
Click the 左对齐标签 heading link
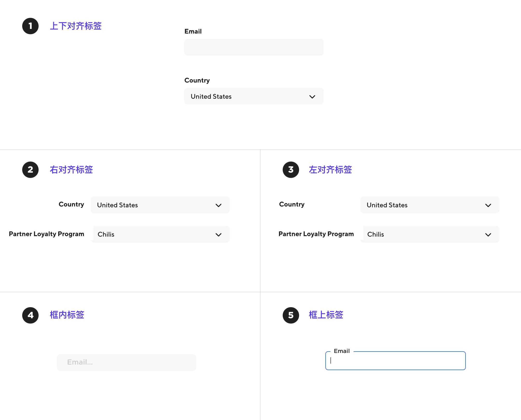pyautogui.click(x=330, y=170)
